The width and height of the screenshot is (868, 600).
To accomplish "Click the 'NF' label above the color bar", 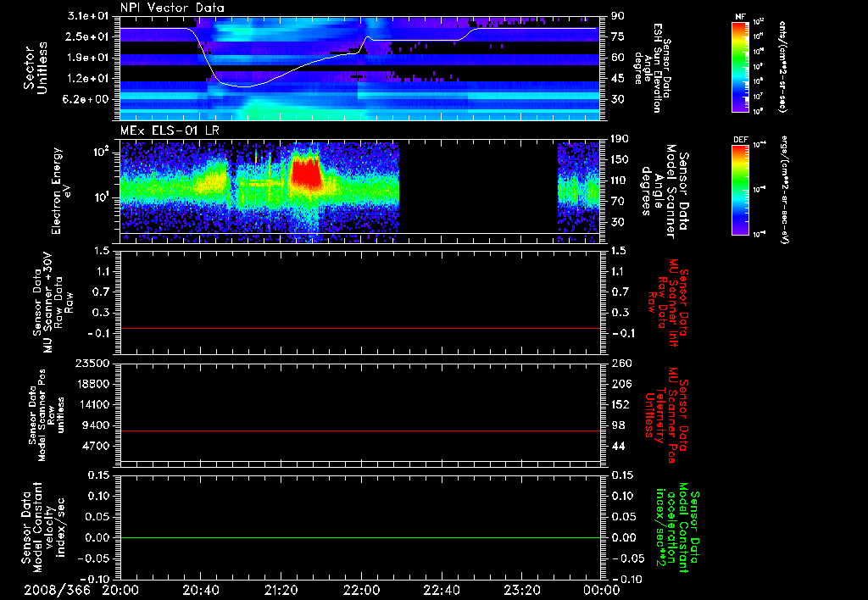I will click(x=740, y=17).
